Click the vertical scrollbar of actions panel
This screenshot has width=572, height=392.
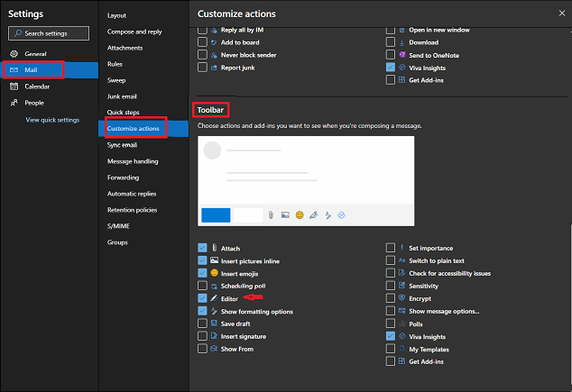(x=570, y=306)
